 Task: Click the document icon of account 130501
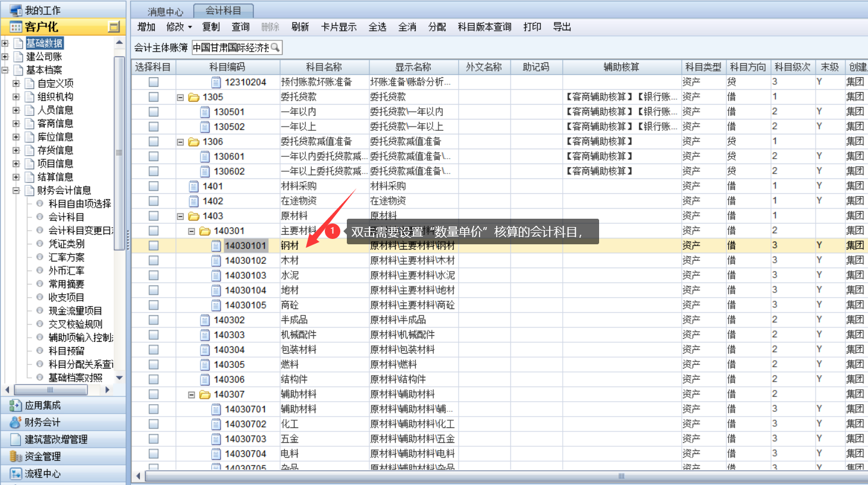coord(205,112)
